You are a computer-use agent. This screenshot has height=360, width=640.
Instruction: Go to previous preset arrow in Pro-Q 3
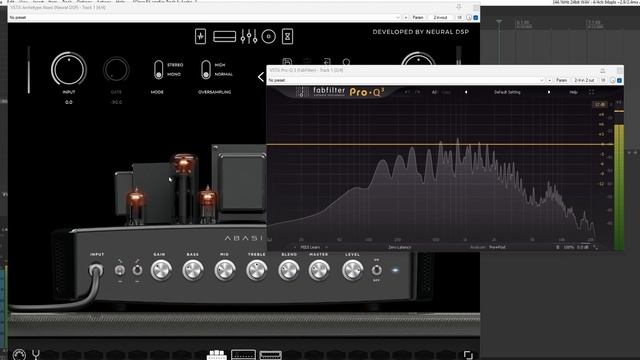click(466, 92)
